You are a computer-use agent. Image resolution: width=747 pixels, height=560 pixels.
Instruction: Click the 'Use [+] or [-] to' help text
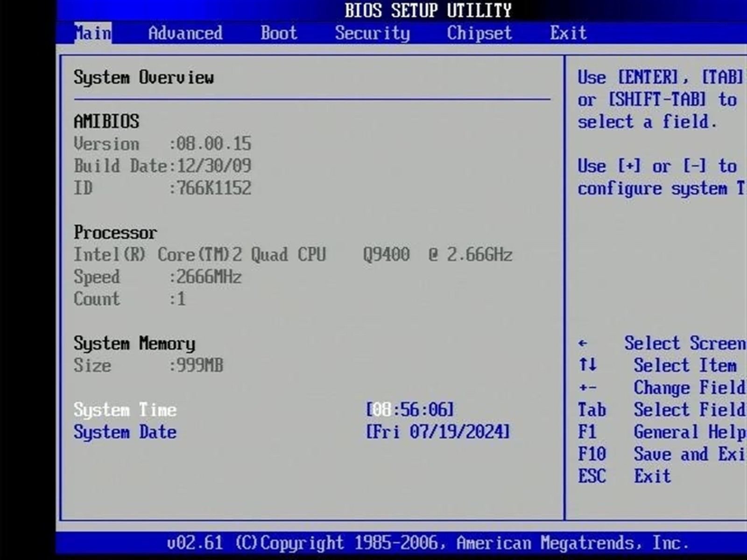click(x=657, y=166)
